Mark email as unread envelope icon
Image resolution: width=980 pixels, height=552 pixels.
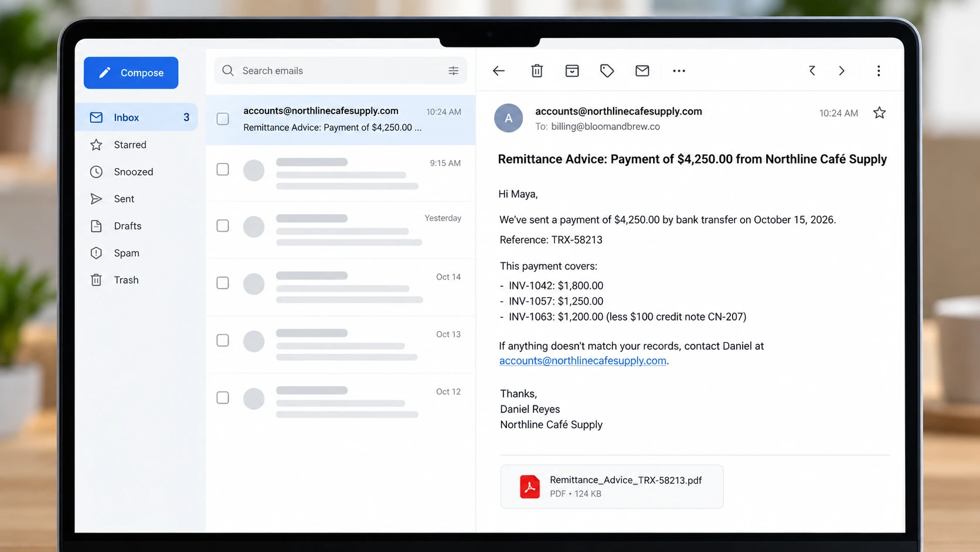[642, 71]
